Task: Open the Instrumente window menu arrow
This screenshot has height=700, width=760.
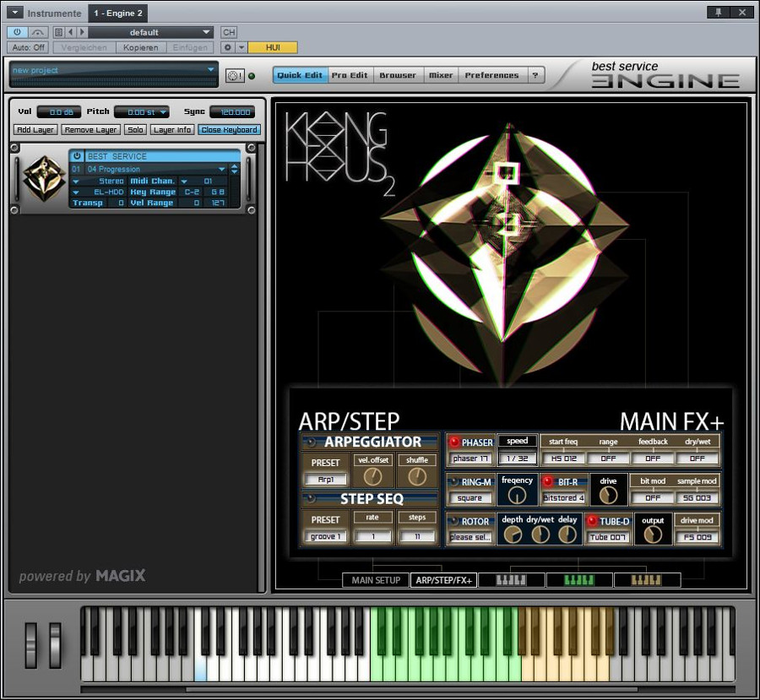Action: tap(14, 13)
